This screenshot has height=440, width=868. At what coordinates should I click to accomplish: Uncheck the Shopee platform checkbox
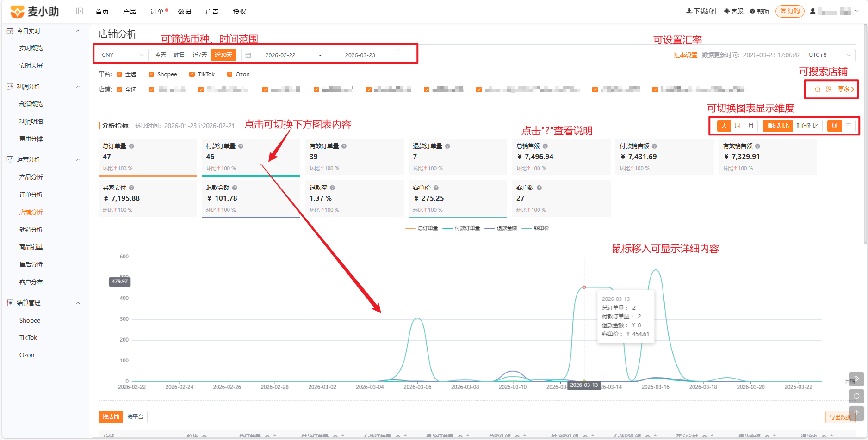coord(151,74)
